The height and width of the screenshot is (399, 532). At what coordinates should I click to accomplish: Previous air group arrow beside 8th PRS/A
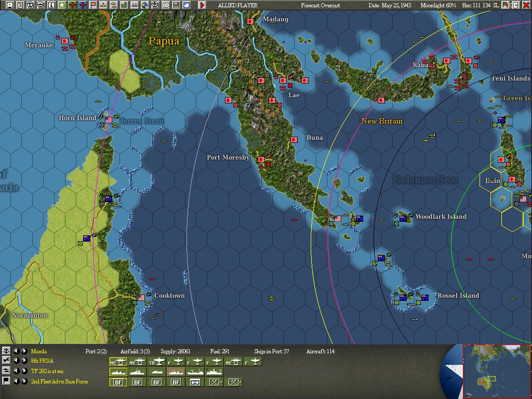click(x=16, y=361)
